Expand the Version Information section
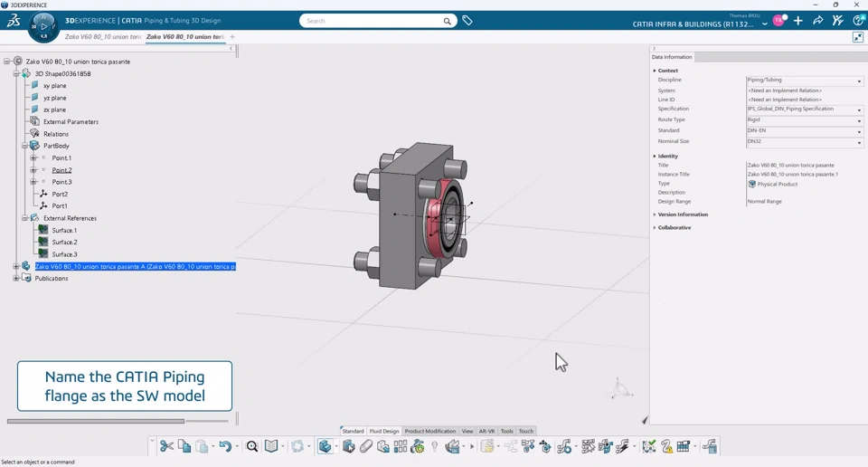Image resolution: width=868 pixels, height=467 pixels. point(655,214)
